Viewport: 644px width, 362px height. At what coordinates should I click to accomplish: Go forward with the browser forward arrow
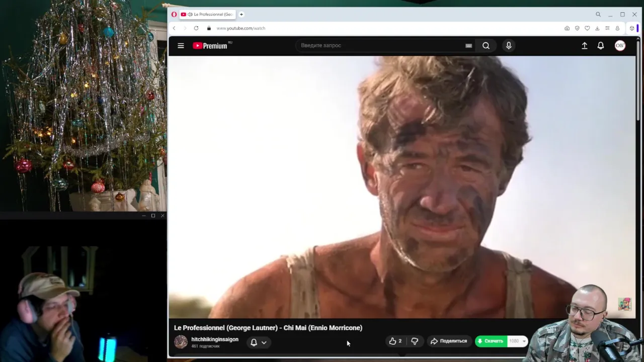coord(185,28)
